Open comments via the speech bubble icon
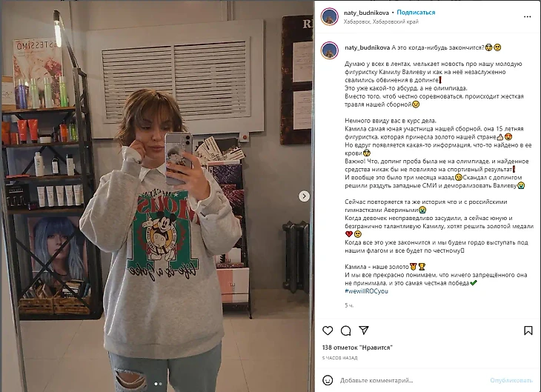The width and height of the screenshot is (541, 392). click(345, 330)
